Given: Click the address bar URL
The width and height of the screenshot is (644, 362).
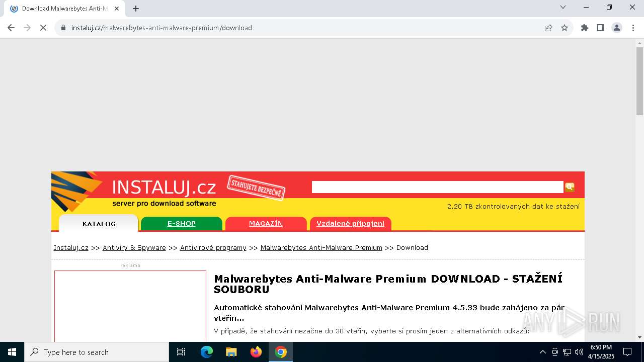Looking at the screenshot, I should coord(162,28).
